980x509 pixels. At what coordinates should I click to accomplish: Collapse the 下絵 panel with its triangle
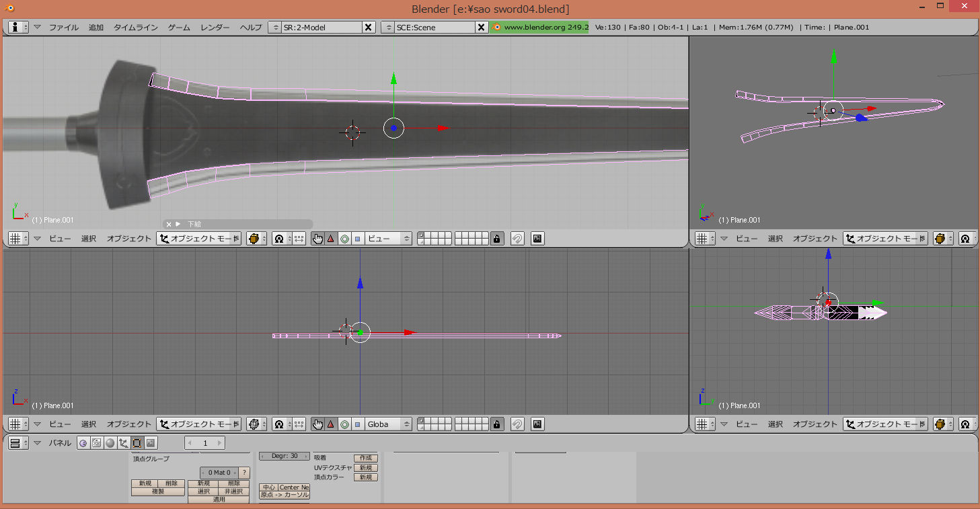coord(178,224)
